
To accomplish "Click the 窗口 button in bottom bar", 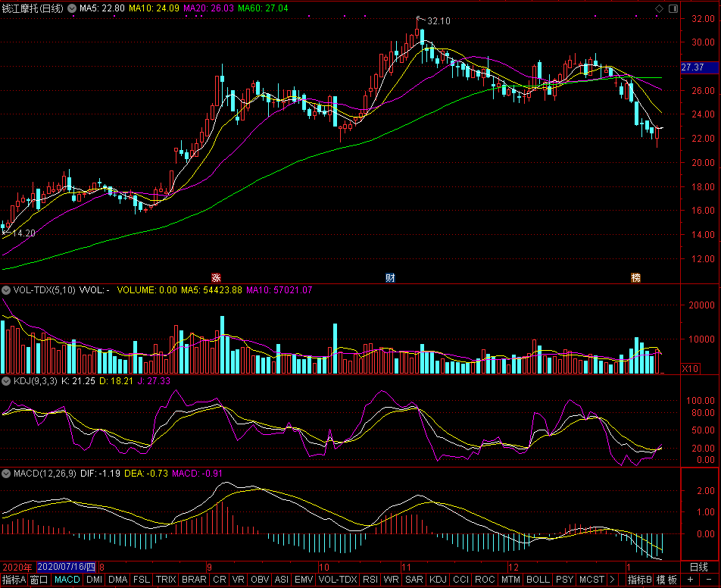I will click(39, 580).
